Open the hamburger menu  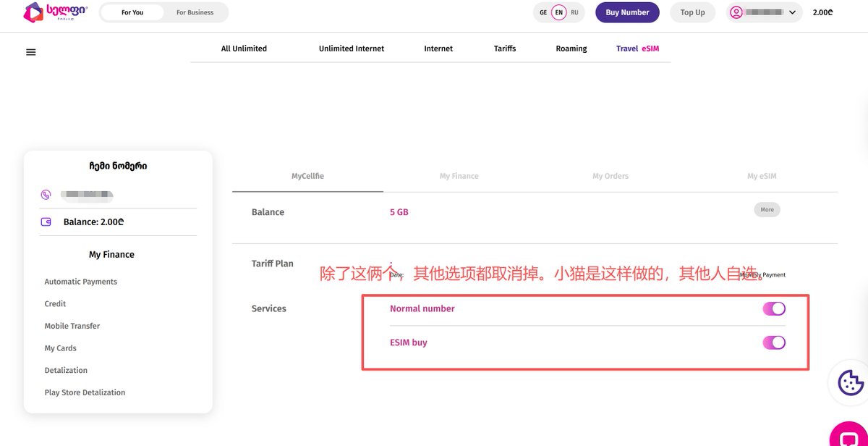click(x=30, y=52)
